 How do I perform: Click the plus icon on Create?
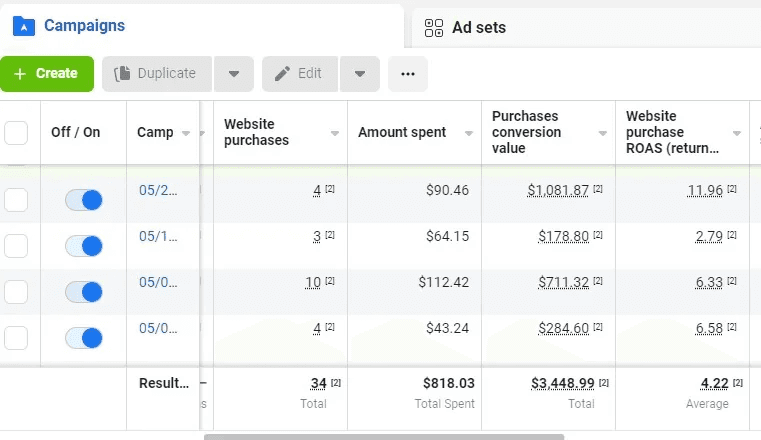click(20, 74)
